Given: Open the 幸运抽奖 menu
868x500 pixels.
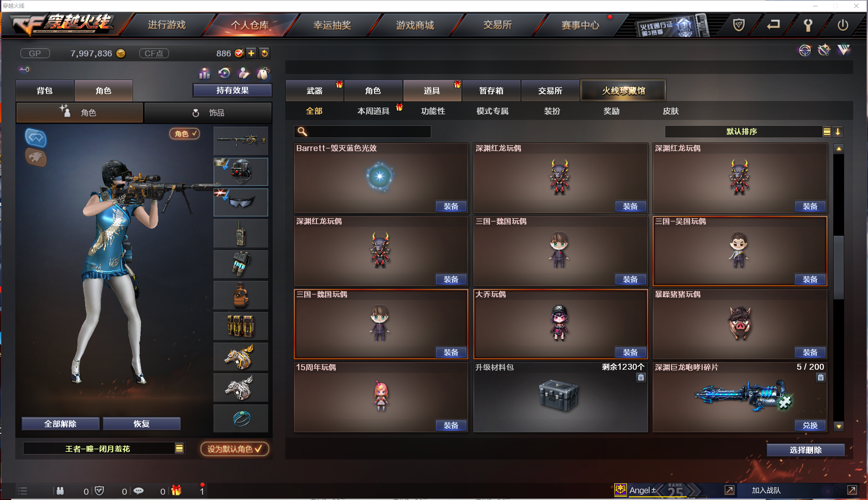Looking at the screenshot, I should tap(332, 25).
